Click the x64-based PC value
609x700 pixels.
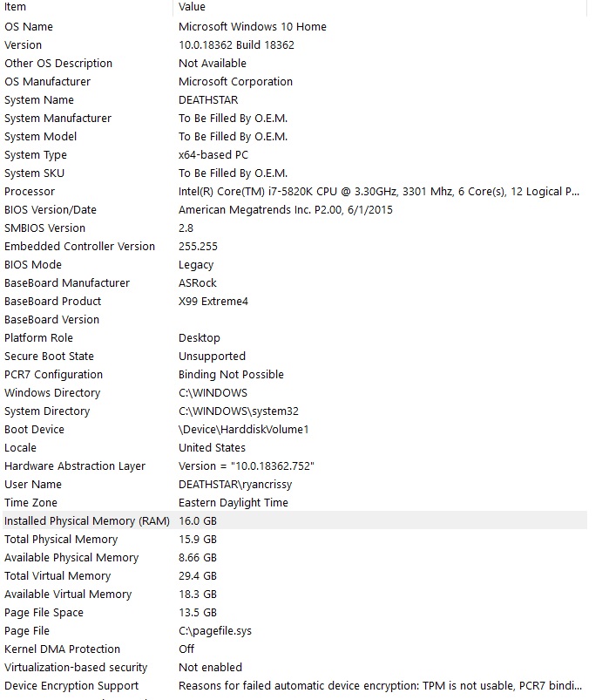coord(213,155)
